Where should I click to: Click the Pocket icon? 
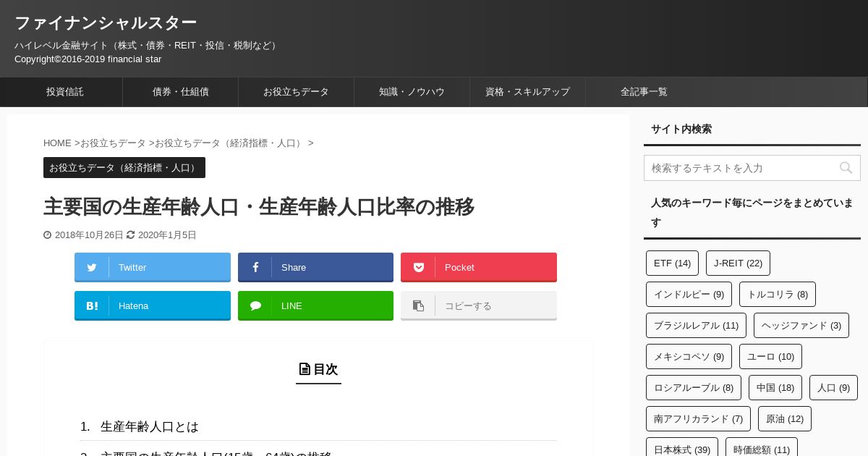point(418,267)
